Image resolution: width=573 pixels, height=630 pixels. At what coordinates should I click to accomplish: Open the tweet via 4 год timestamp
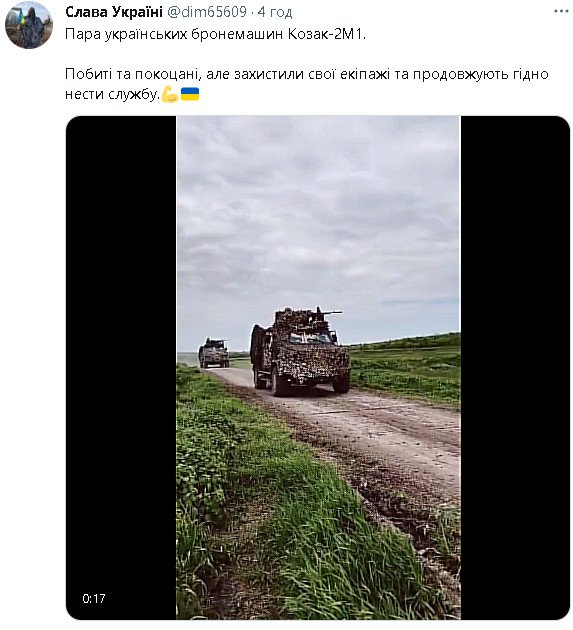coord(275,12)
